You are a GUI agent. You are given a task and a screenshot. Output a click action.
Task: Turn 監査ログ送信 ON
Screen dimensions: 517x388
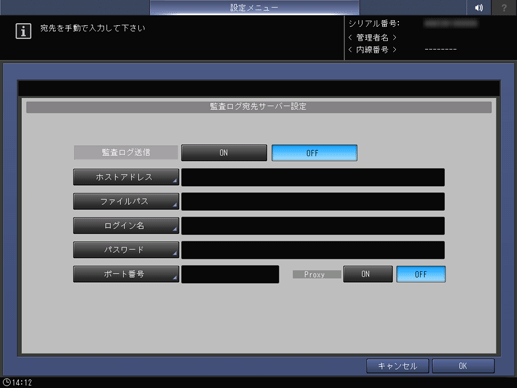click(224, 153)
